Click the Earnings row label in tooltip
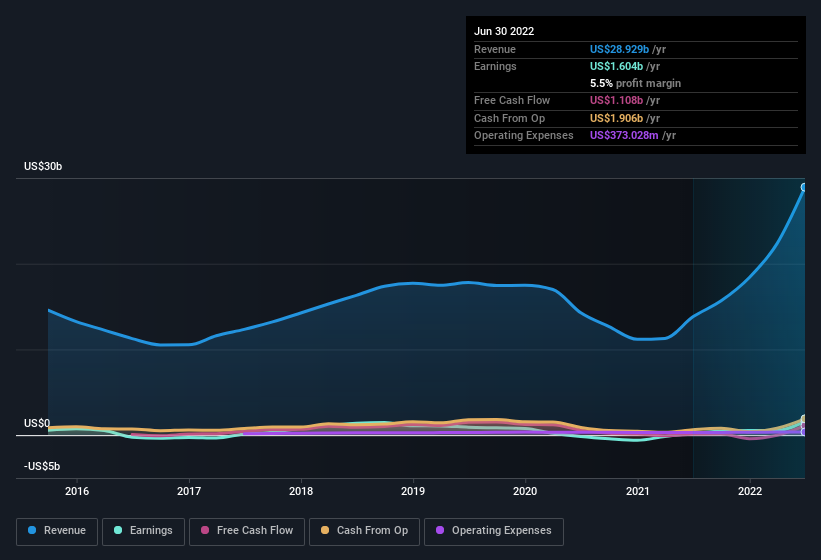The width and height of the screenshot is (821, 560). coord(495,66)
